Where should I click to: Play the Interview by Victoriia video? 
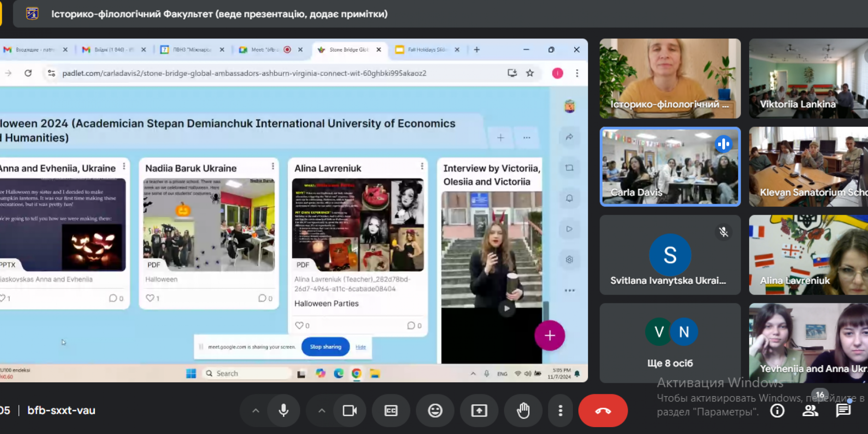pos(507,308)
